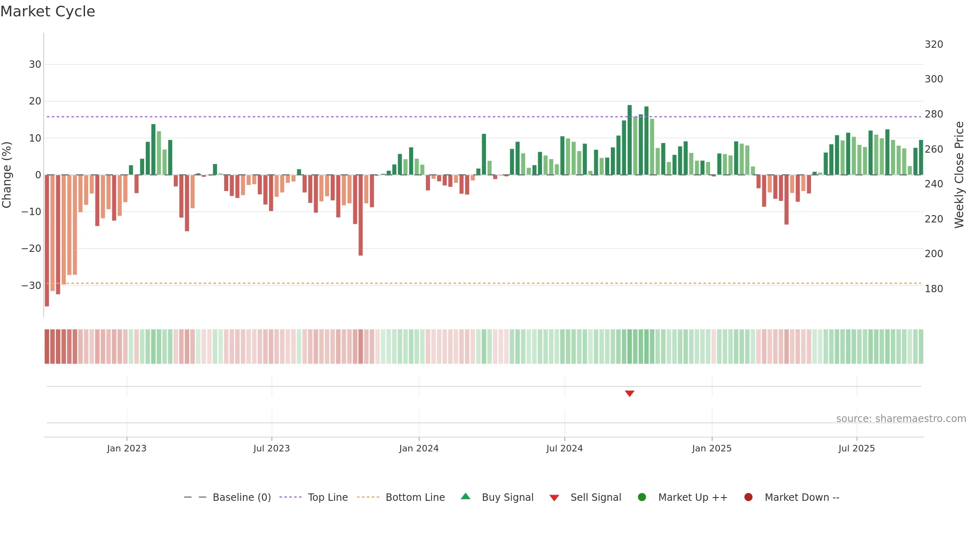980x551 pixels.
Task: Click the Jul 2025 x-axis label
Action: tap(857, 448)
